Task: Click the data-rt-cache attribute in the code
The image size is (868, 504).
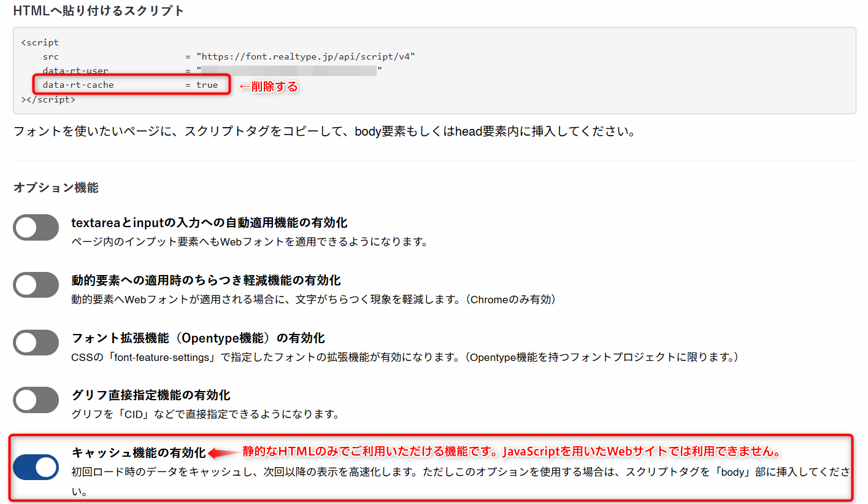Action: [x=78, y=85]
